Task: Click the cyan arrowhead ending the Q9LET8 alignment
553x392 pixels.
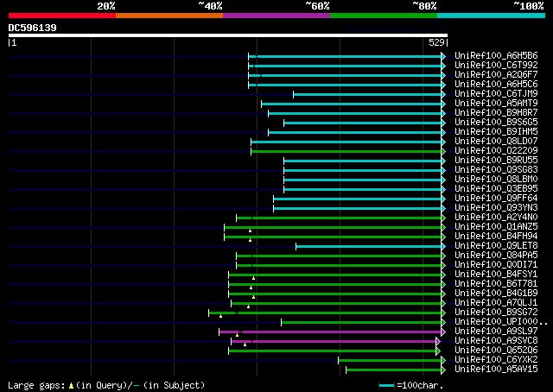Action: click(443, 246)
